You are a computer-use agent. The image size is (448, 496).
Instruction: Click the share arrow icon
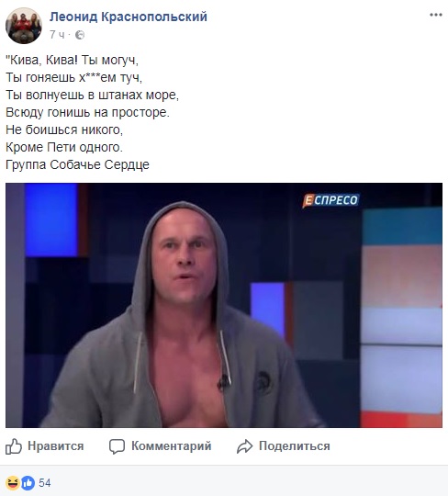(x=245, y=446)
